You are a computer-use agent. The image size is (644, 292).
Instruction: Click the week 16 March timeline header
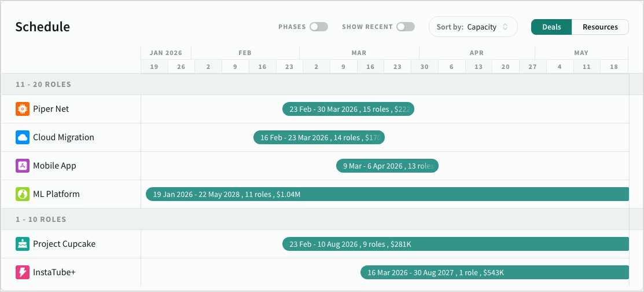370,67
